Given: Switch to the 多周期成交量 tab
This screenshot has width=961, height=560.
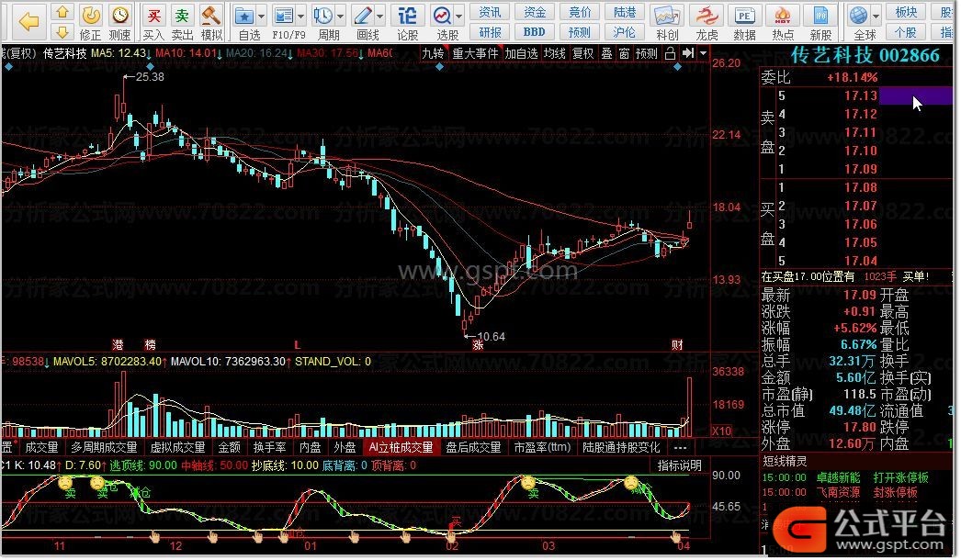Looking at the screenshot, I should point(104,448).
